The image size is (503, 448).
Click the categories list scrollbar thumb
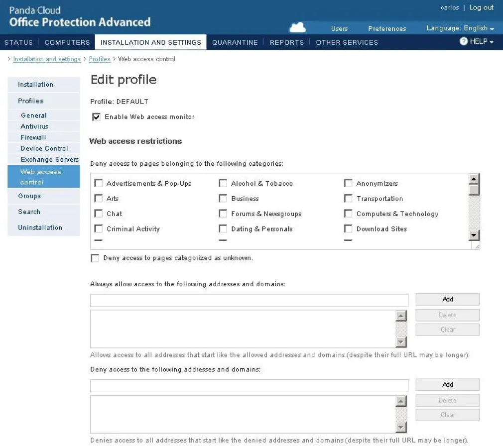tap(474, 190)
